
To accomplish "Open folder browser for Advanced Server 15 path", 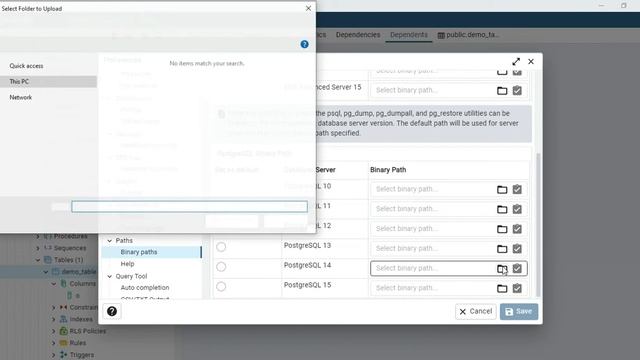I will tap(502, 91).
